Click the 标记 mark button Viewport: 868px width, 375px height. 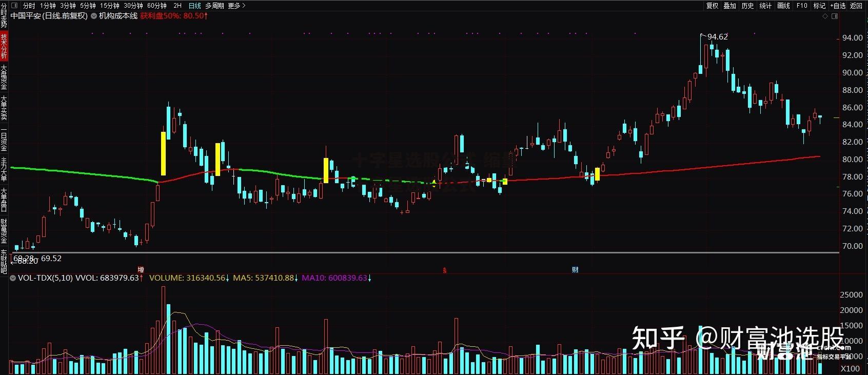pyautogui.click(x=819, y=6)
